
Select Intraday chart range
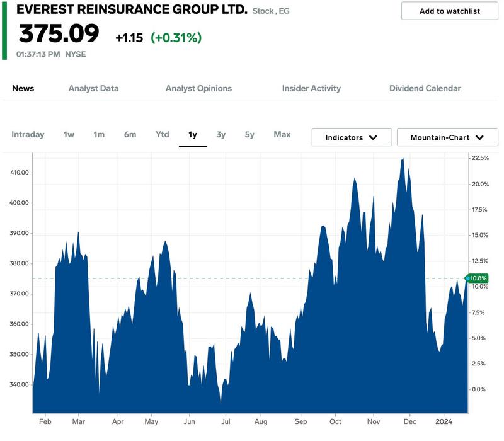(x=28, y=134)
